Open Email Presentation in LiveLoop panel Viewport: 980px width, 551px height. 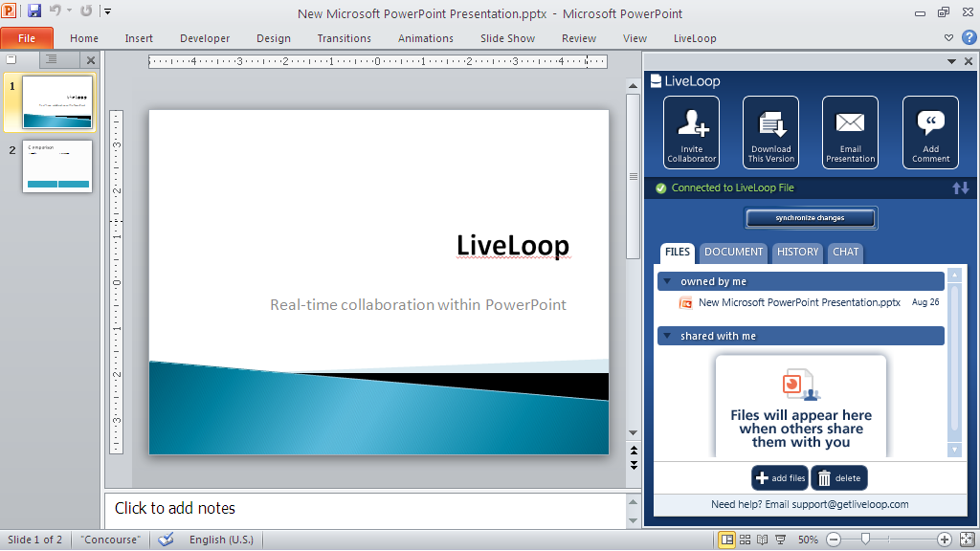850,132
